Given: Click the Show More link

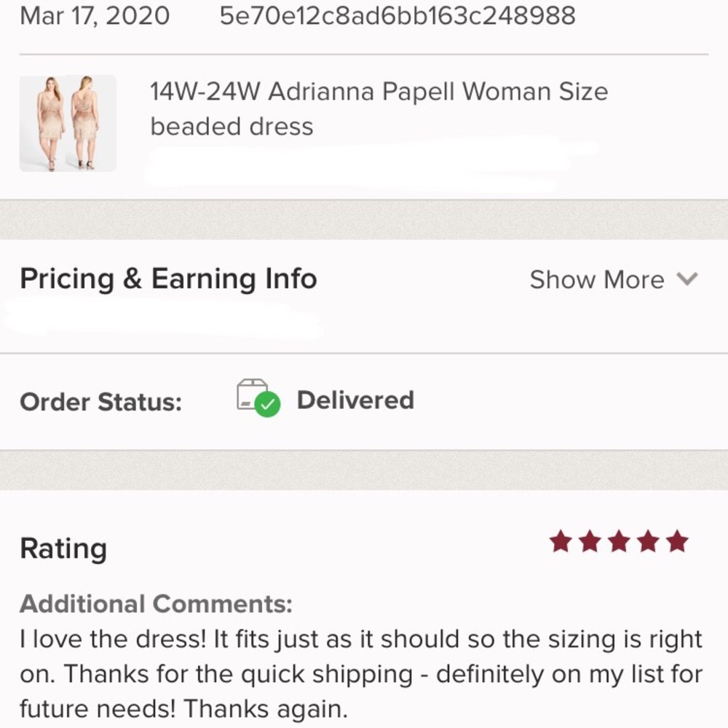Looking at the screenshot, I should pyautogui.click(x=597, y=279).
